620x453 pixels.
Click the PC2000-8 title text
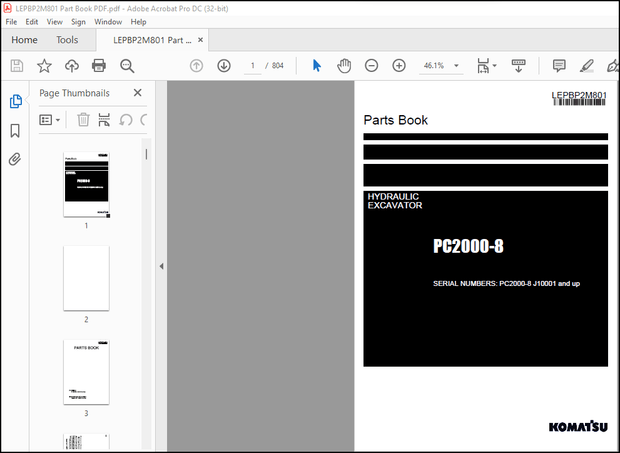468,246
